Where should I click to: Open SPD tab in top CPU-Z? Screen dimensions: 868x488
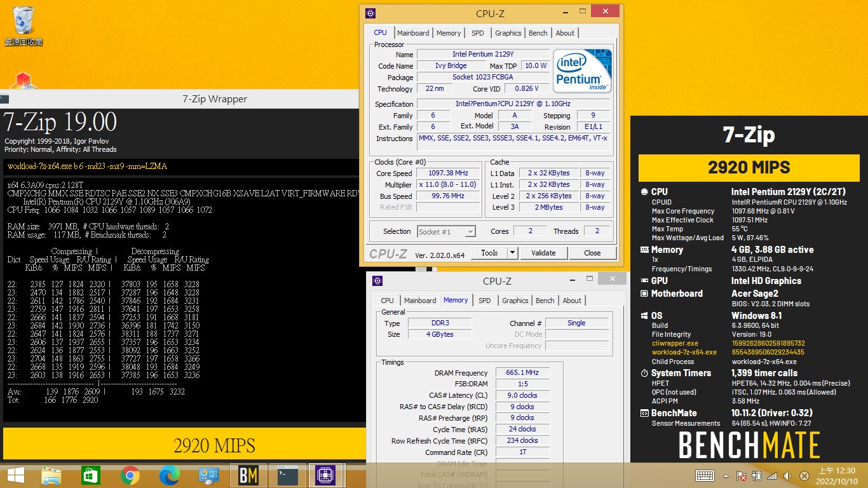pos(478,33)
